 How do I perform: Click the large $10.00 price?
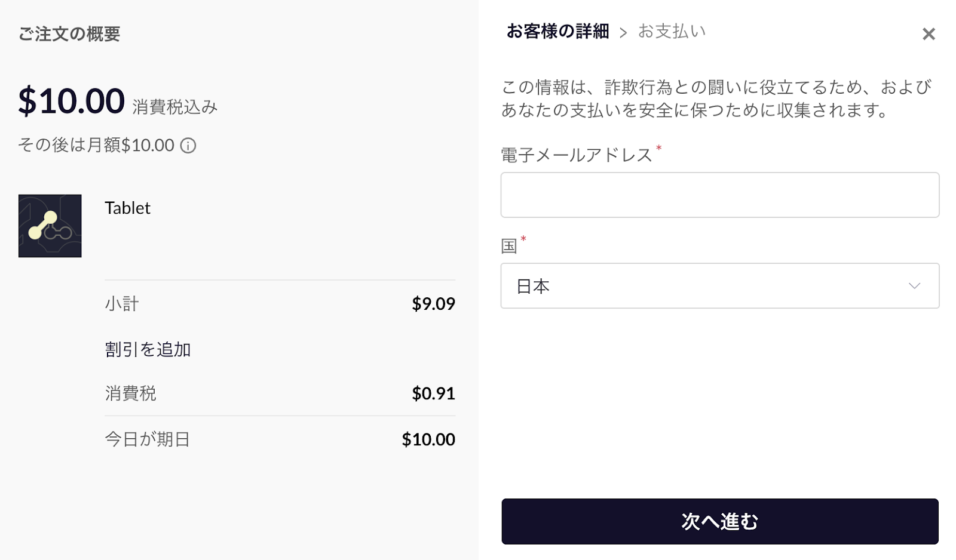71,101
